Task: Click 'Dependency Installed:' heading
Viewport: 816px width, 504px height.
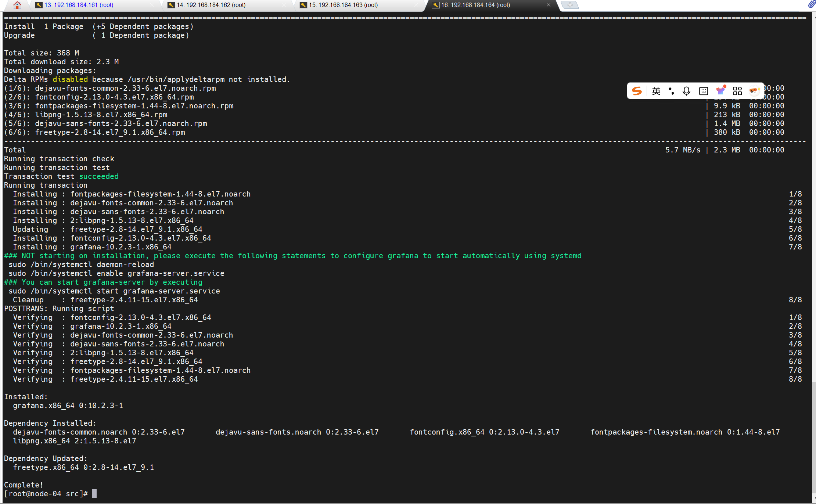Action: coord(50,423)
